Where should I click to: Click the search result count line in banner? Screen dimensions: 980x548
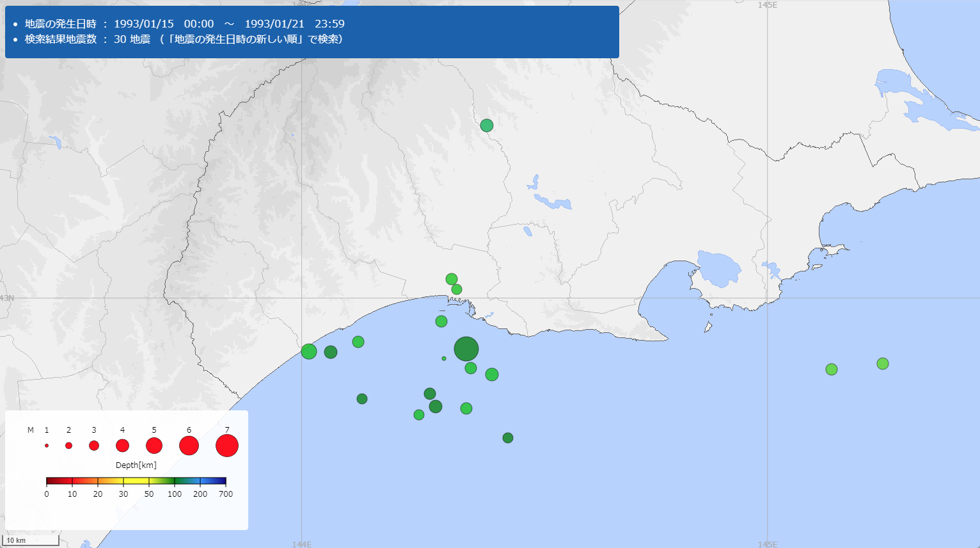point(183,39)
